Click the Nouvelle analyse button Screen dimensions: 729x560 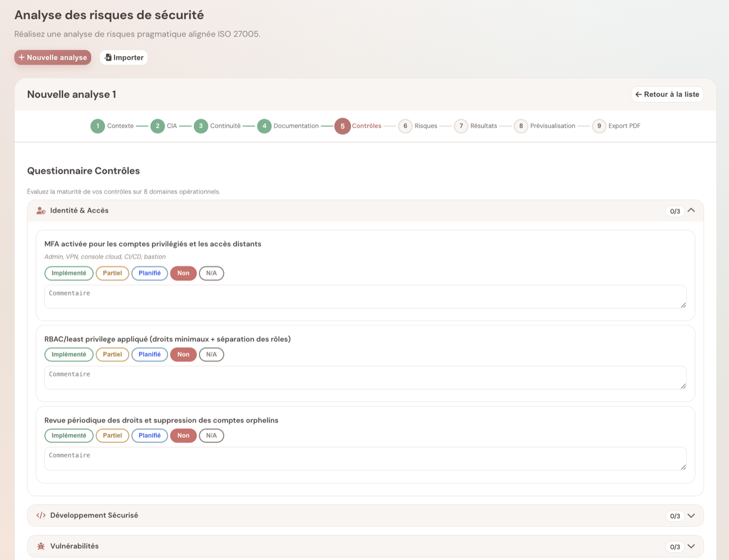(x=53, y=57)
